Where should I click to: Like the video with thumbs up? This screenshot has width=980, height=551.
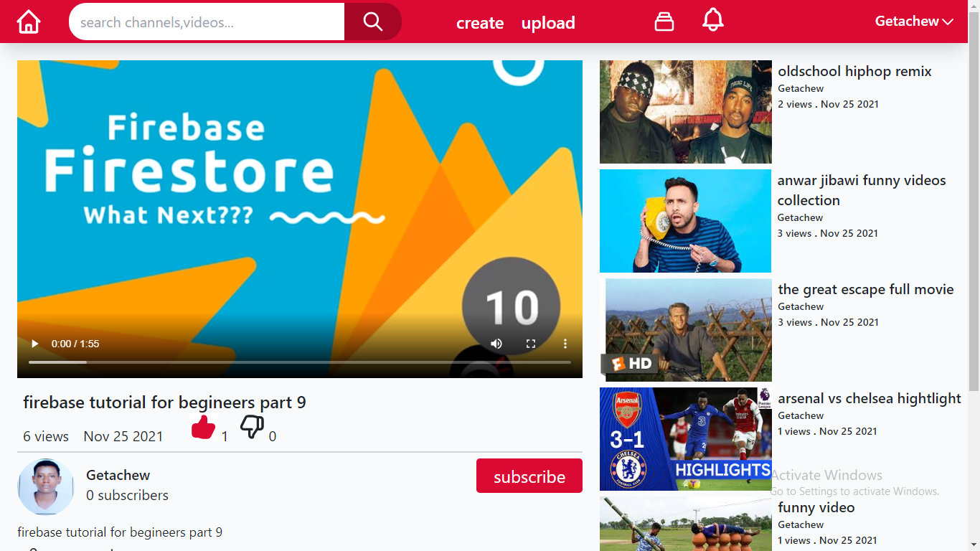[x=204, y=428]
